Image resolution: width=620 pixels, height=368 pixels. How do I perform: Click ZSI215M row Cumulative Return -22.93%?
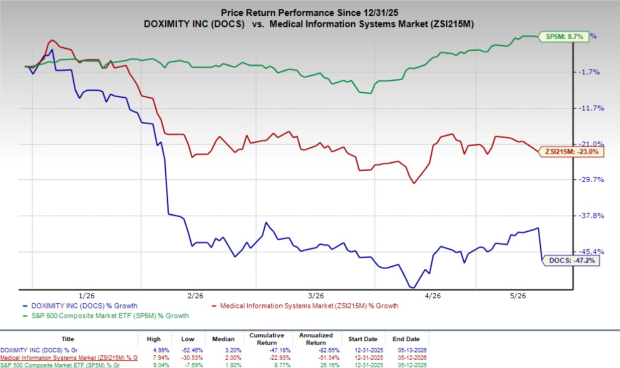(x=279, y=358)
